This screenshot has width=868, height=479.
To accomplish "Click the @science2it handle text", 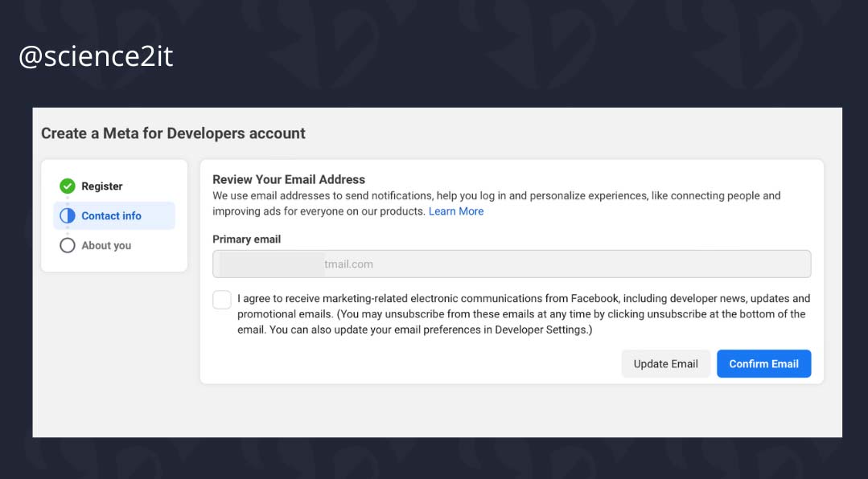I will pyautogui.click(x=95, y=56).
